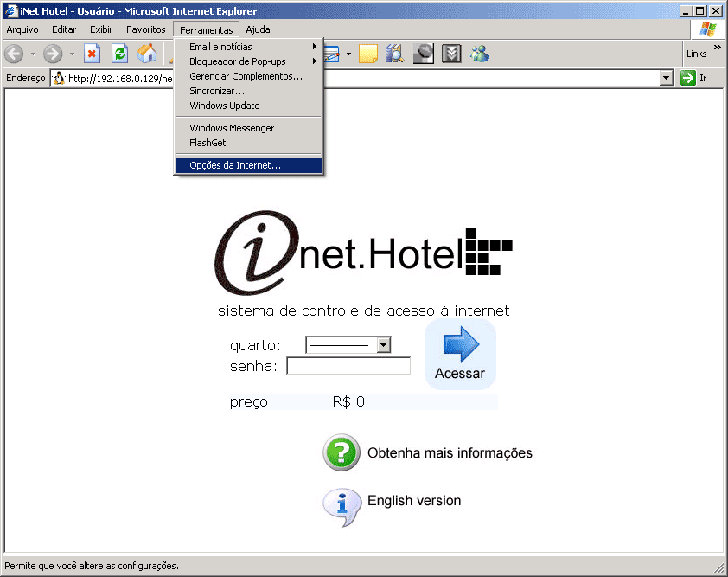Image resolution: width=728 pixels, height=577 pixels.
Task: Click the Internet Explorer title bar icon
Action: coord(11,11)
